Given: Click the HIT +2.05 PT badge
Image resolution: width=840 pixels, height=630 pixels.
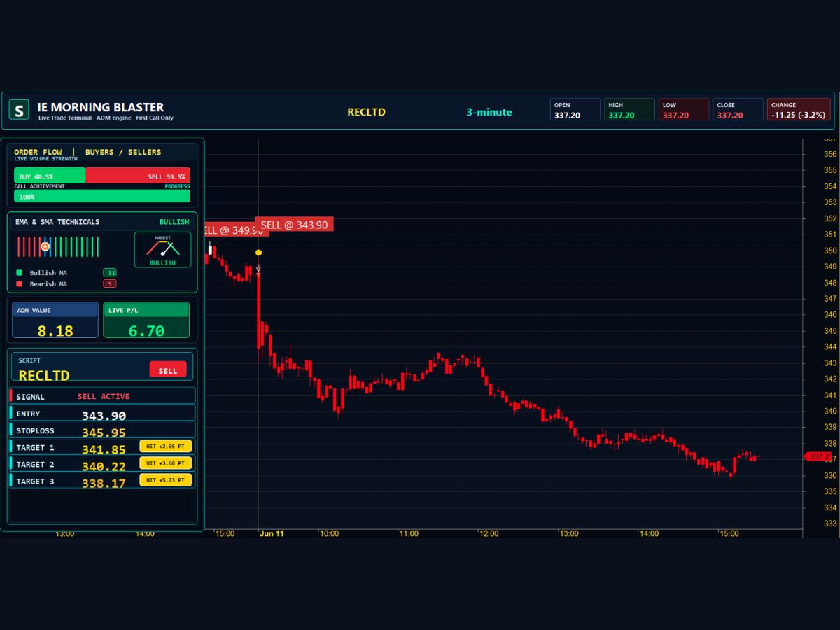Looking at the screenshot, I should coord(166,446).
